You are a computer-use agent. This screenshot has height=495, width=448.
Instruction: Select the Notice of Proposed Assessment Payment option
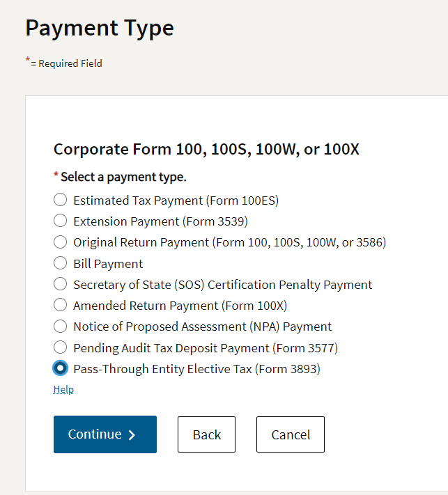click(x=61, y=327)
